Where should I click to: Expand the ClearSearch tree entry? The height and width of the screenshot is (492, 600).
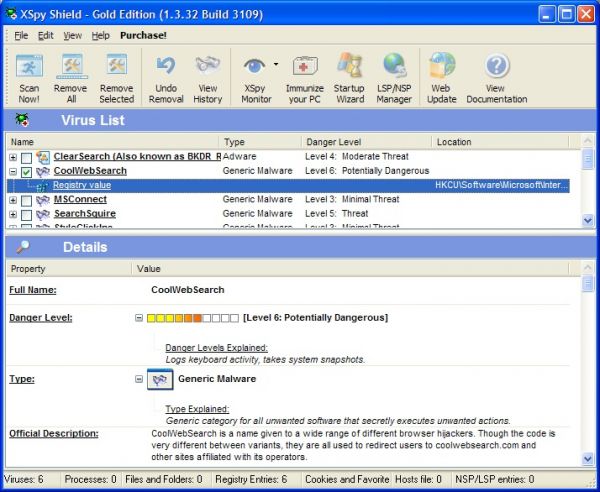click(x=13, y=157)
